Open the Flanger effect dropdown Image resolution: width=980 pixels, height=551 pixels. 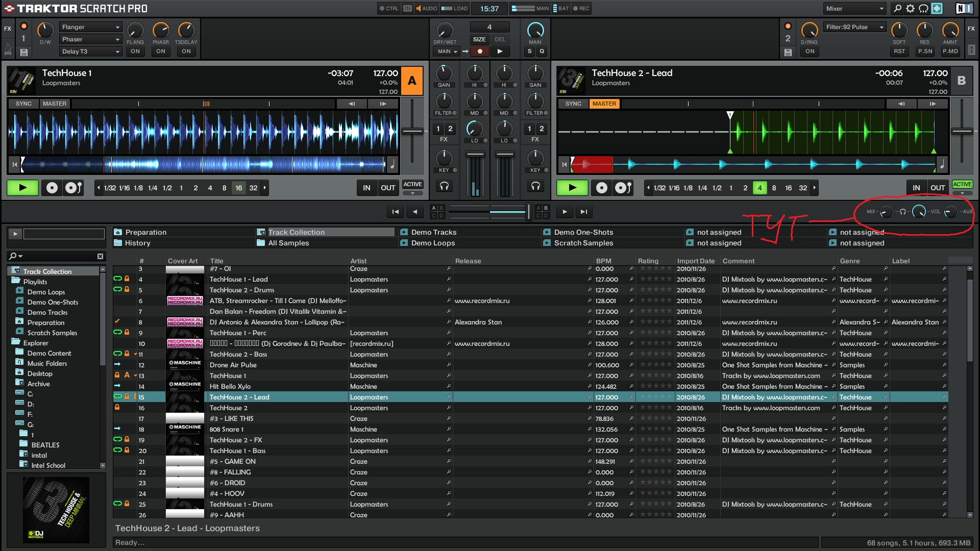(x=90, y=27)
